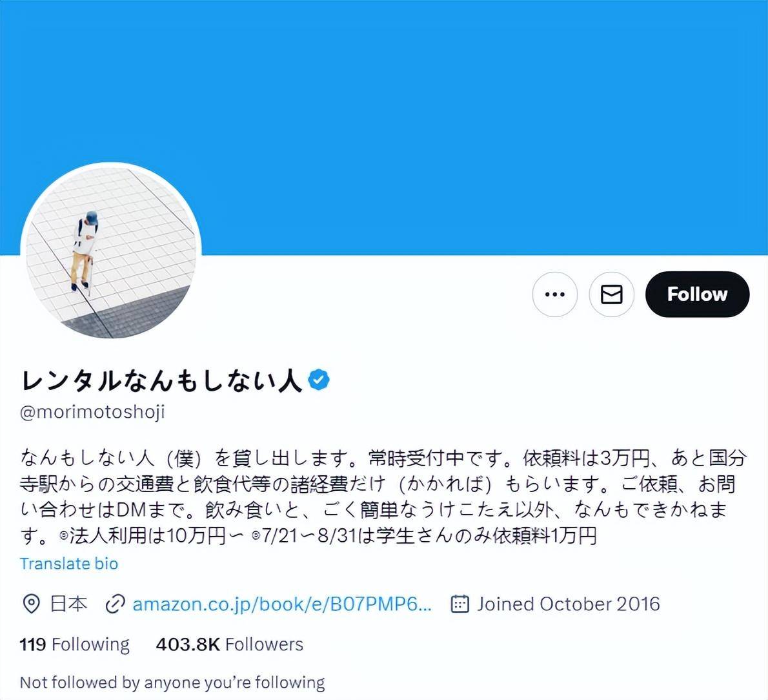Click the blue verified badge
This screenshot has width=768, height=700.
(x=318, y=380)
